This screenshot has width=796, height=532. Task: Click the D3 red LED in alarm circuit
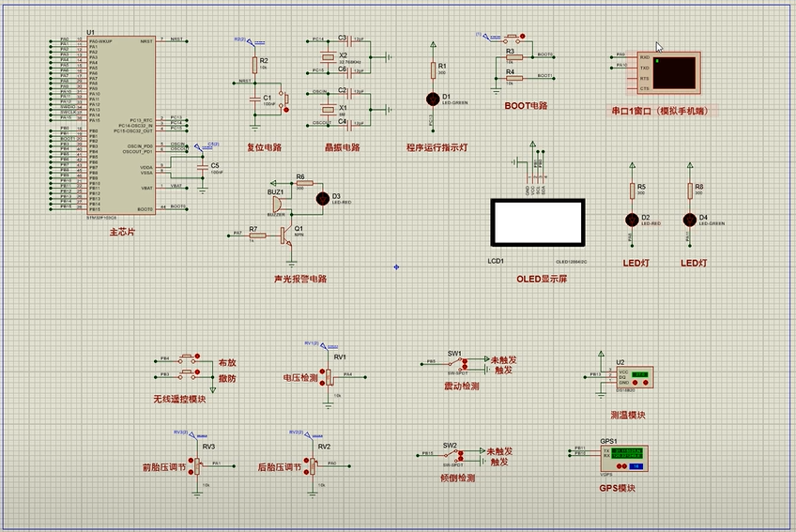click(323, 198)
